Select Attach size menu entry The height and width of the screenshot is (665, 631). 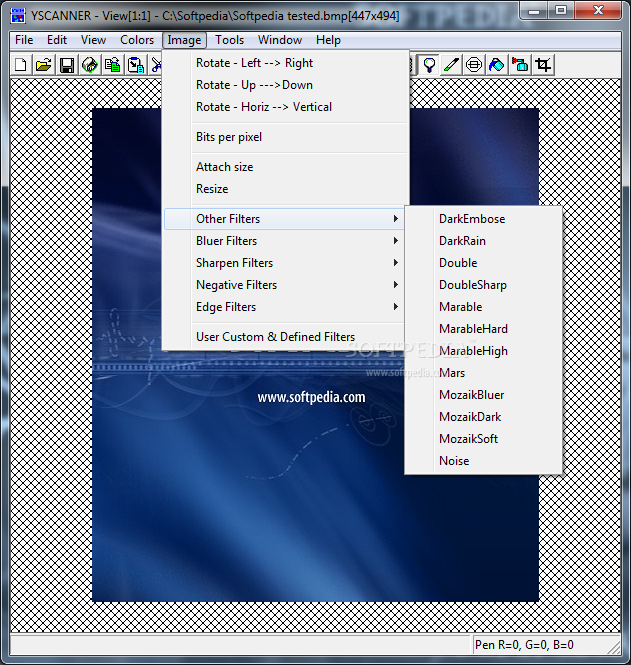(x=286, y=167)
